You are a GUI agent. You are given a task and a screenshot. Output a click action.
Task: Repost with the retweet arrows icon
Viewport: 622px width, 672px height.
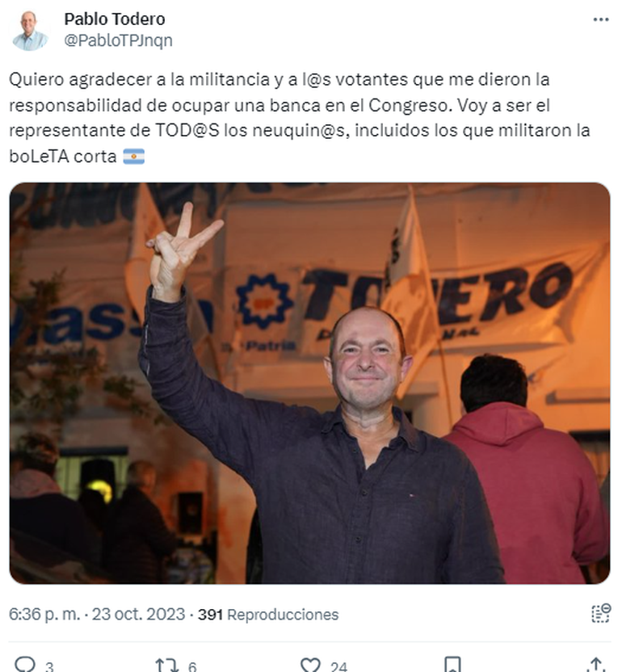(166, 666)
